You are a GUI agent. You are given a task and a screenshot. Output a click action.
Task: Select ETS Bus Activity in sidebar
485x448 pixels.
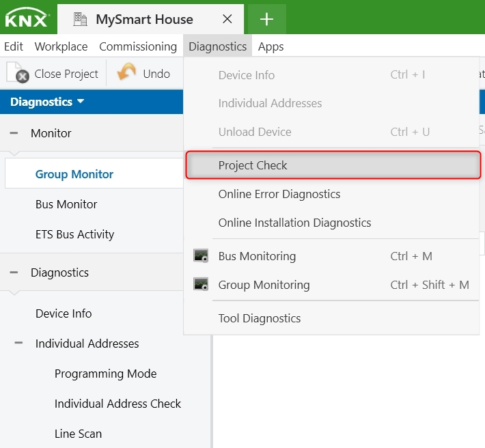click(x=74, y=234)
